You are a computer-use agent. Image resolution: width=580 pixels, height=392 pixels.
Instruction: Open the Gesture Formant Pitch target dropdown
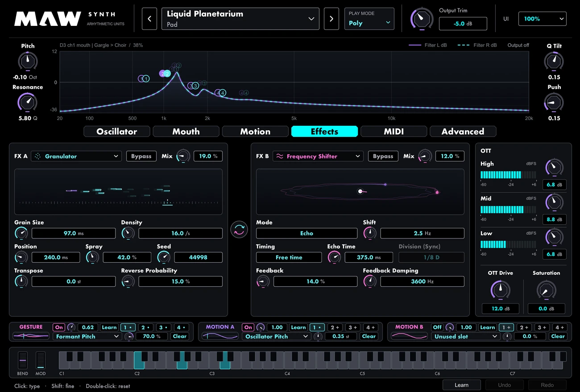pos(87,336)
